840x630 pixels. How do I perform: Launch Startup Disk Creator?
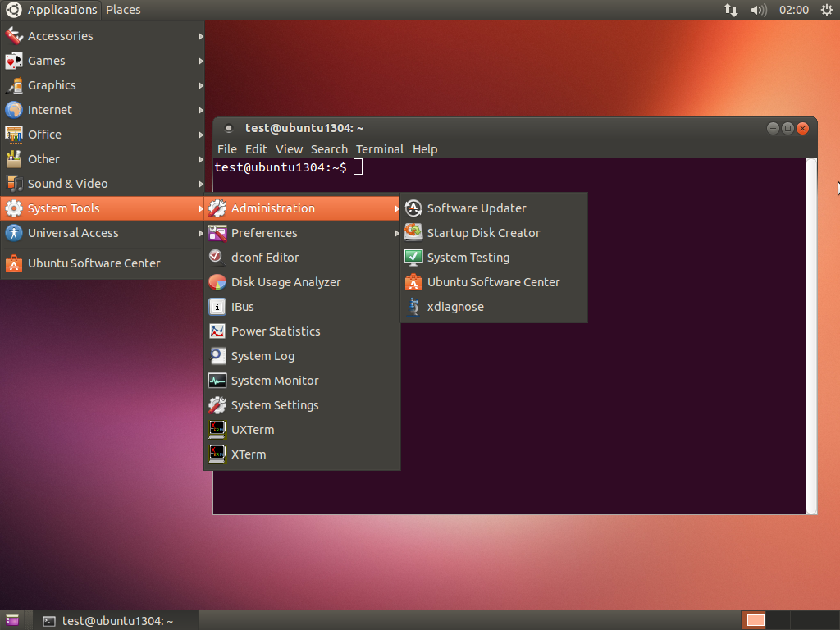[x=494, y=233]
